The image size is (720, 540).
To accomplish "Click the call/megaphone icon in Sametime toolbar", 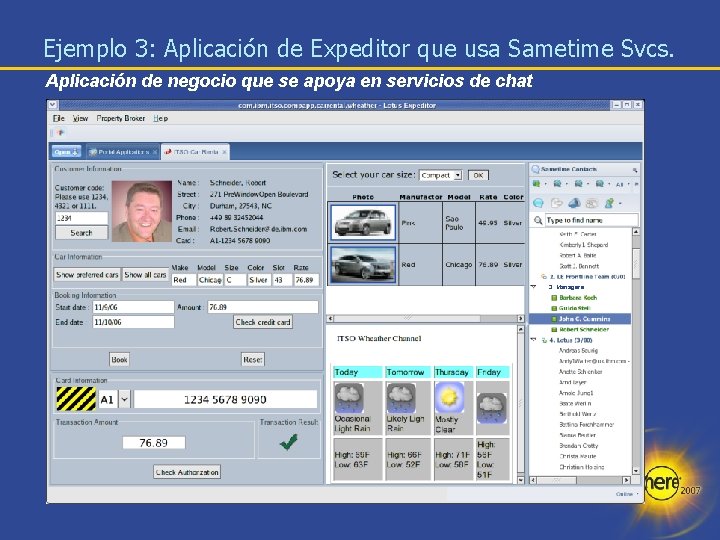I will pos(574,203).
